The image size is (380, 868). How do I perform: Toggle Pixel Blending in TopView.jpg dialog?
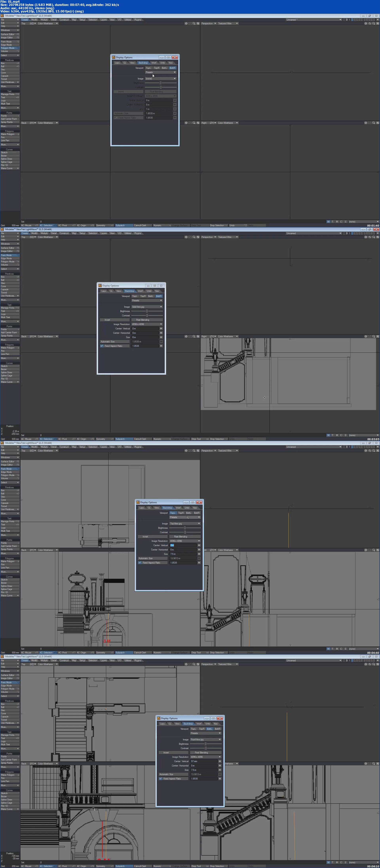point(185,537)
